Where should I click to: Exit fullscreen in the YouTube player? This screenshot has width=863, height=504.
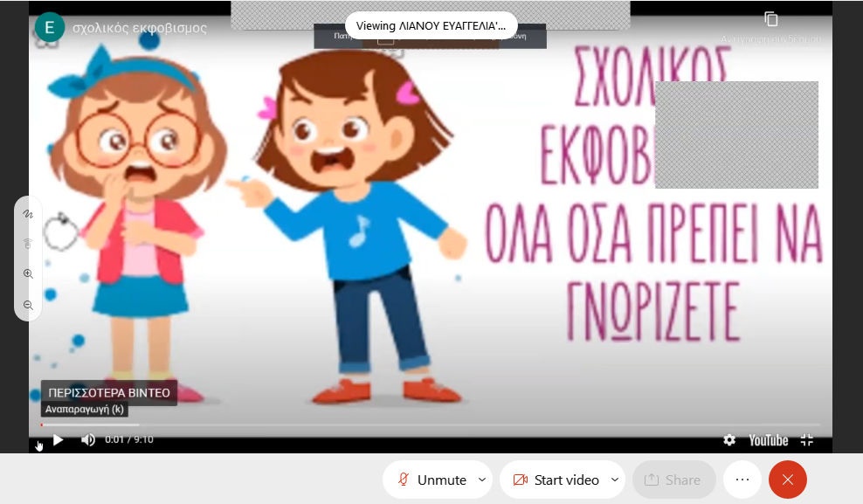coord(807,440)
